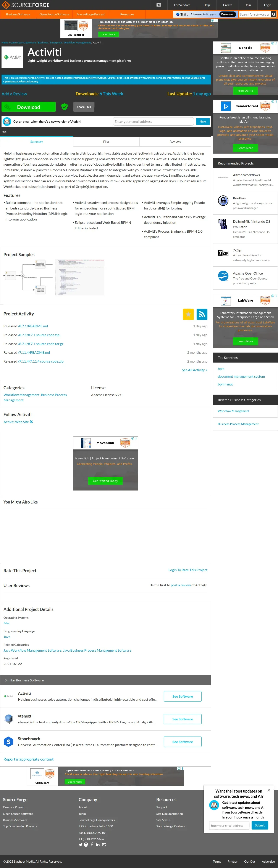The width and height of the screenshot is (278, 868).
Task: Click the external link icon beside Activiti Web Site
Action: [x=31, y=422]
